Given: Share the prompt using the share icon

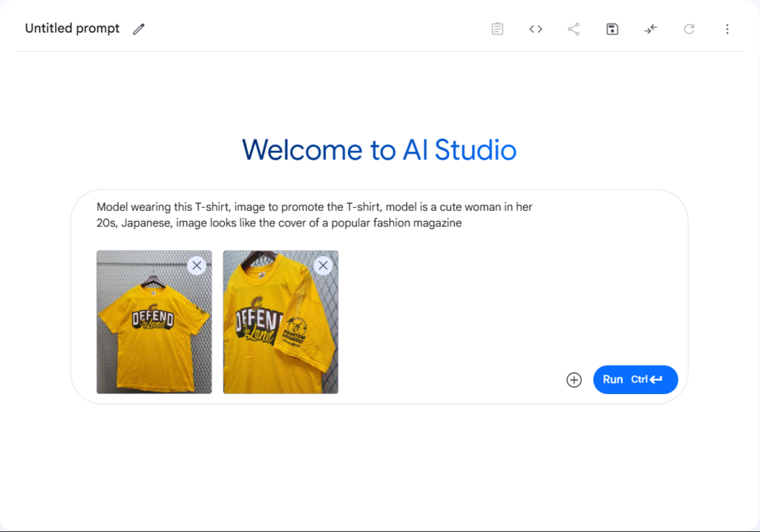Looking at the screenshot, I should click(x=574, y=29).
